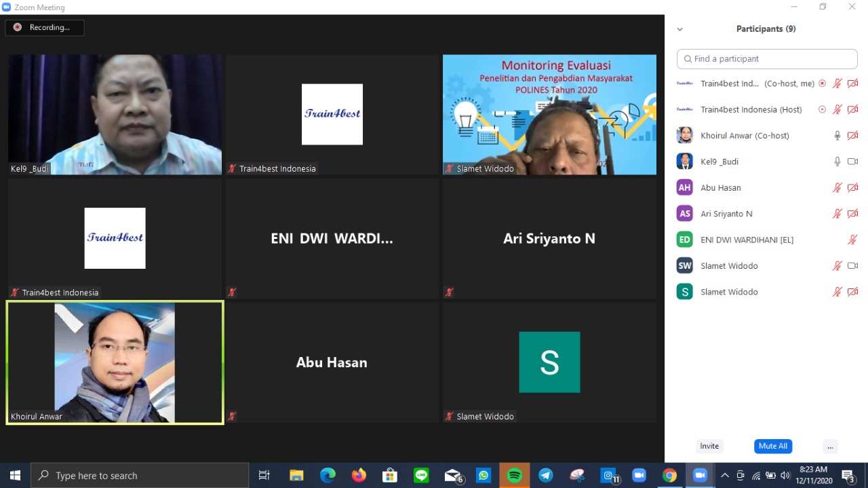
Task: Click Kel9 _Budi's camera icon in list
Action: pyautogui.click(x=852, y=162)
